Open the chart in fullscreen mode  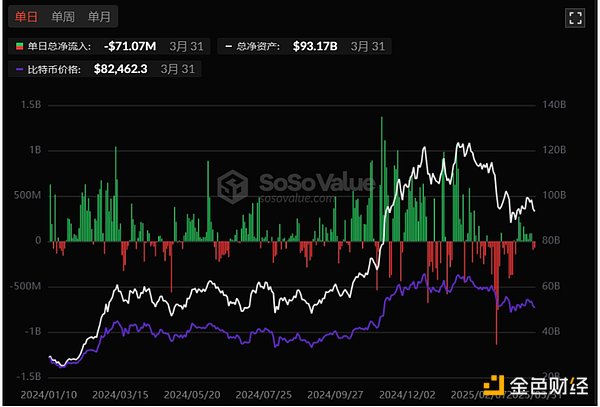575,17
